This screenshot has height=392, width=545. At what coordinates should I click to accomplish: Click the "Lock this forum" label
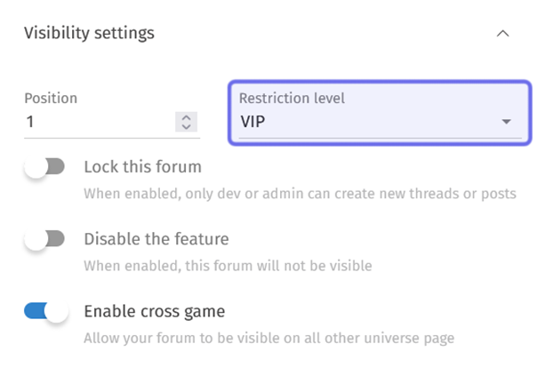(142, 167)
